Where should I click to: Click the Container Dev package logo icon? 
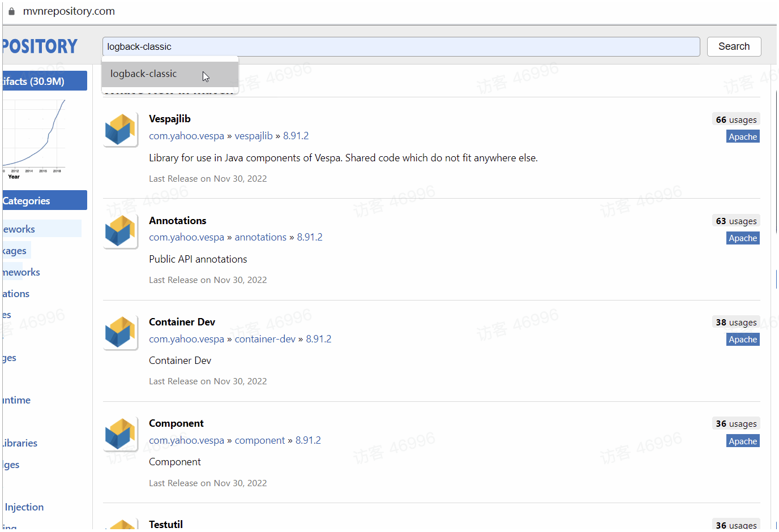point(120,333)
